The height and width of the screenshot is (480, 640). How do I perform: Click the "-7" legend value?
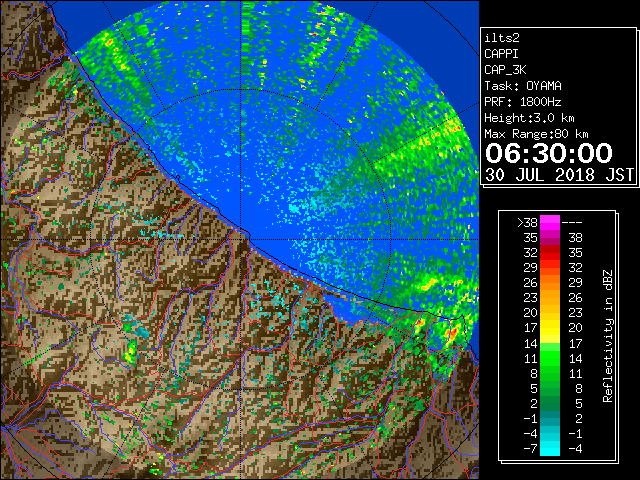point(530,449)
